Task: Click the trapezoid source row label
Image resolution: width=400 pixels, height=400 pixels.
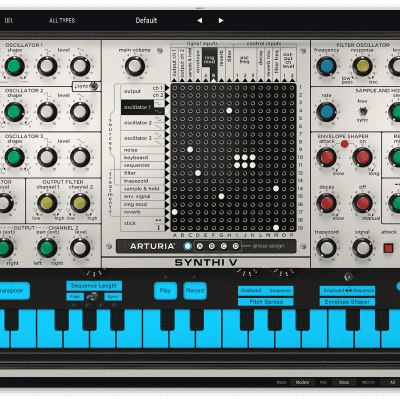Action: pos(136,181)
